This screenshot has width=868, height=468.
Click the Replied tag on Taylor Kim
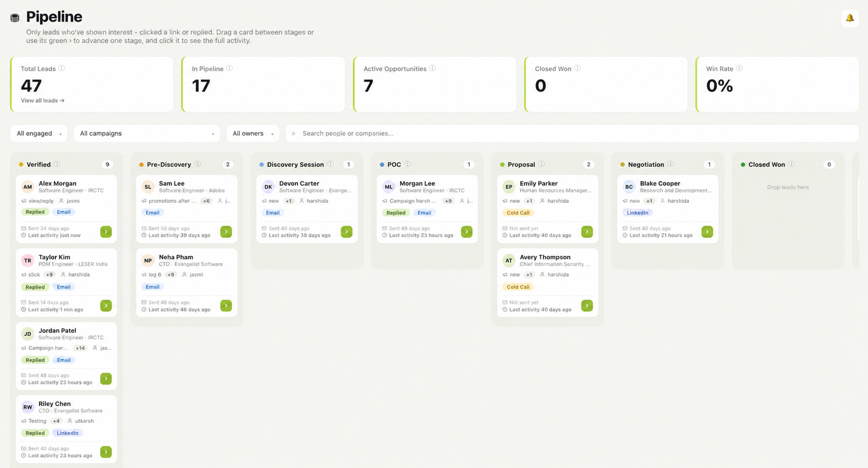pos(35,287)
